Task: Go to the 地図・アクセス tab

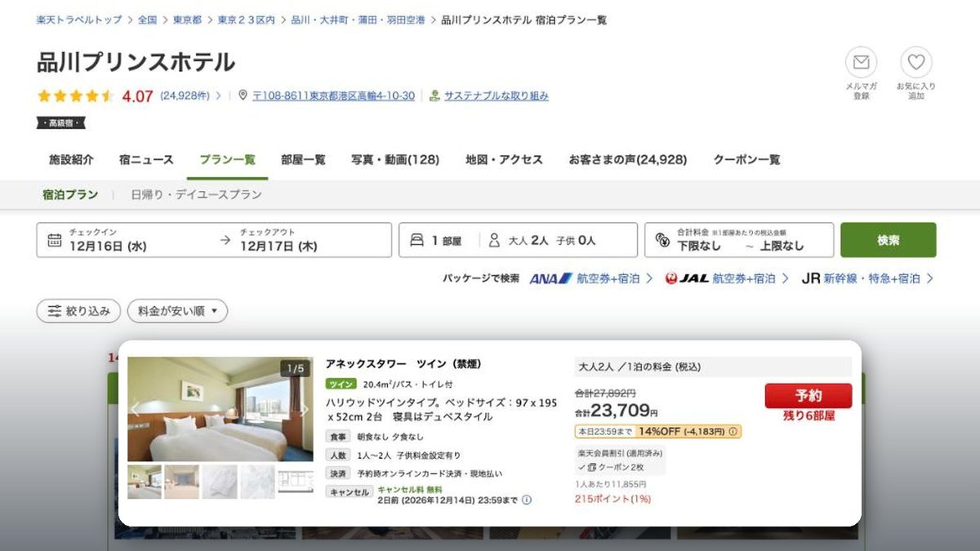Action: point(504,160)
